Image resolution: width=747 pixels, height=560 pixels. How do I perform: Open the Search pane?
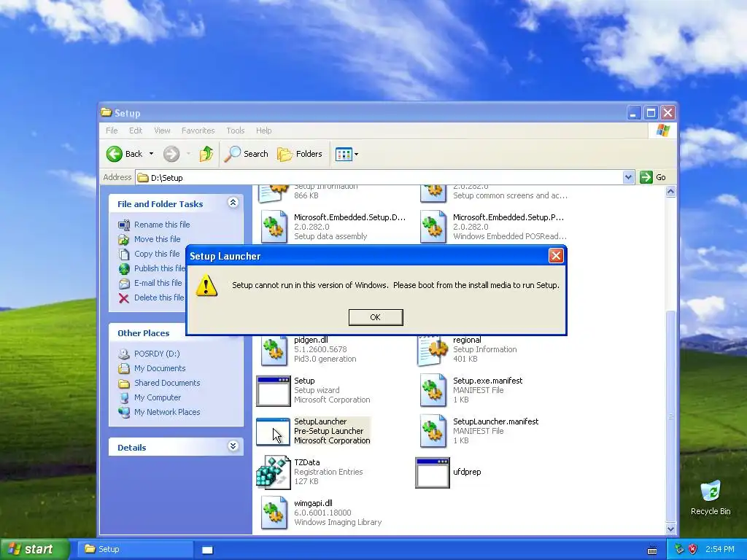(x=247, y=154)
